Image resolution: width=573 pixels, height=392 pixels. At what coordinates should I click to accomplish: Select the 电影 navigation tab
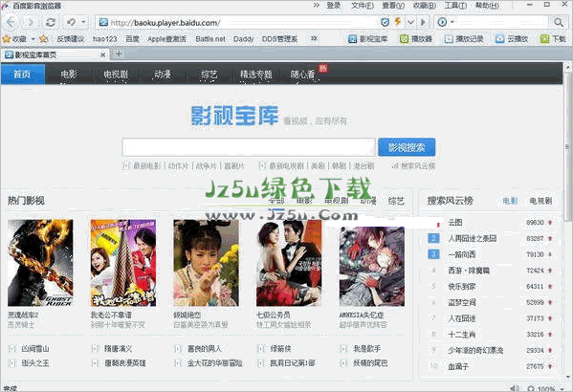point(69,75)
